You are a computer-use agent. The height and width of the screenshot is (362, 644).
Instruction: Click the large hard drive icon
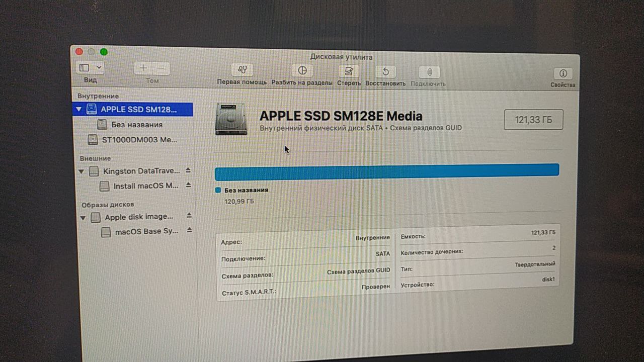(231, 119)
